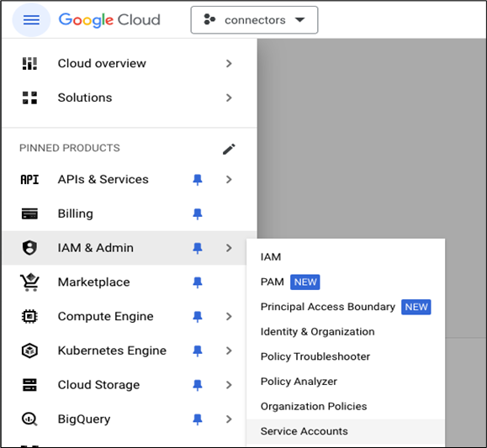Click the Cloud overview dashboard icon
This screenshot has width=487, height=448.
click(29, 63)
